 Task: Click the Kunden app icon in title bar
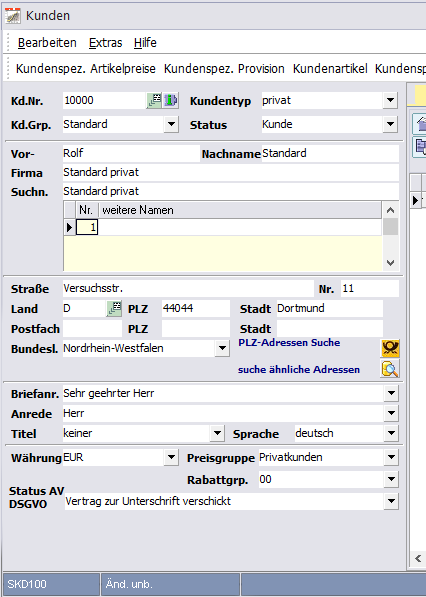click(x=13, y=16)
